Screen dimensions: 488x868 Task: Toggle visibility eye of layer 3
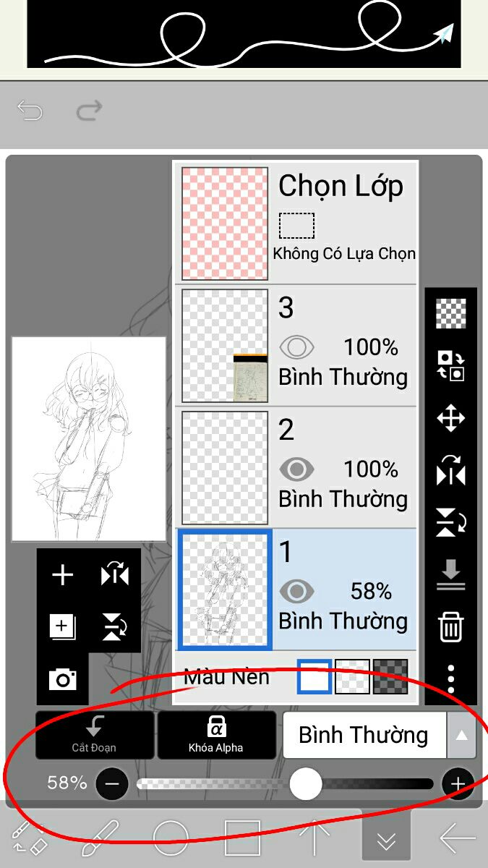point(296,348)
